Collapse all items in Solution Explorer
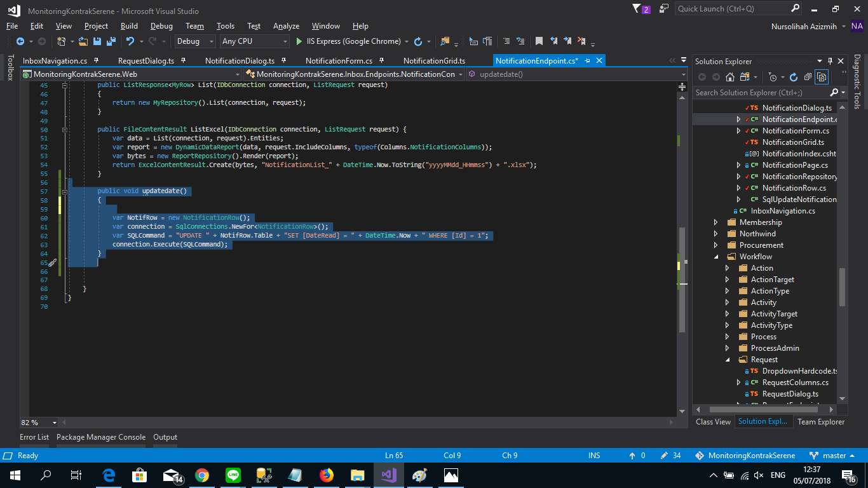Viewport: 868px width, 488px height. point(808,77)
